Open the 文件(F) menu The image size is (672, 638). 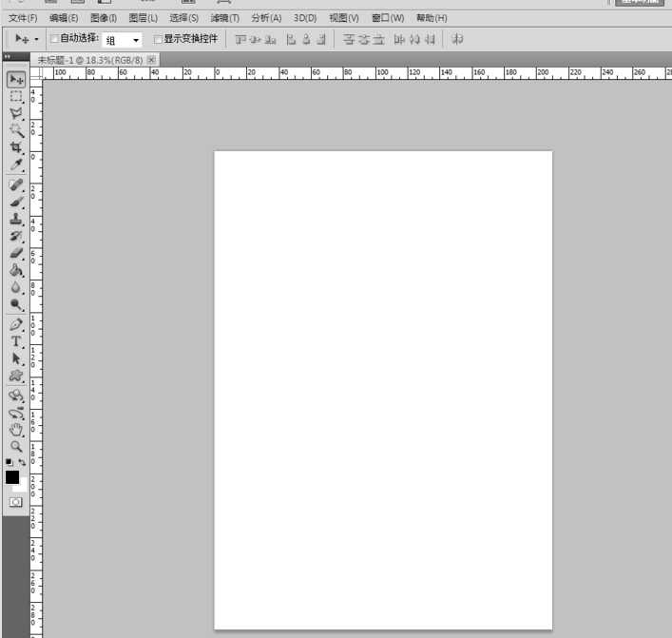tap(23, 18)
